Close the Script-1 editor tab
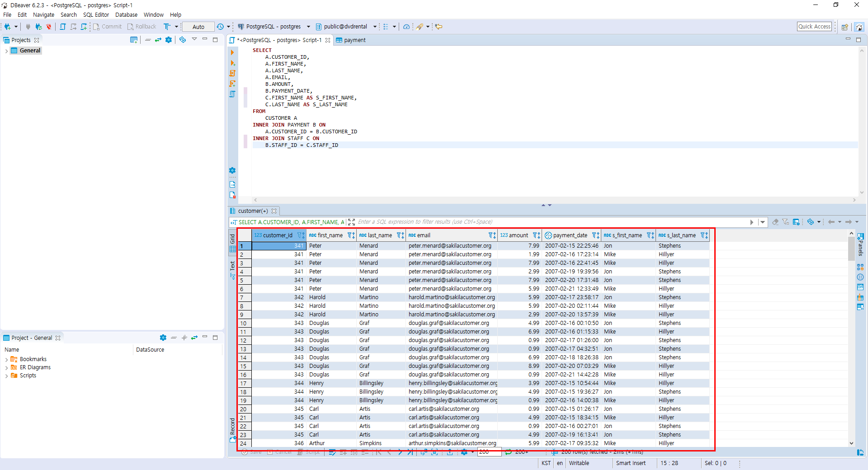Screen dimensions: 868x470 coord(328,40)
